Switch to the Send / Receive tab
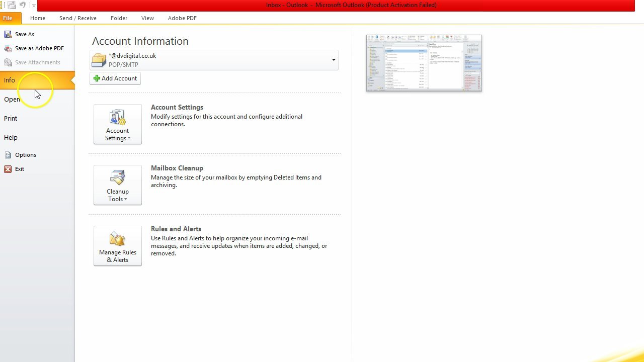Viewport: 644px width, 362px height. coord(78,18)
